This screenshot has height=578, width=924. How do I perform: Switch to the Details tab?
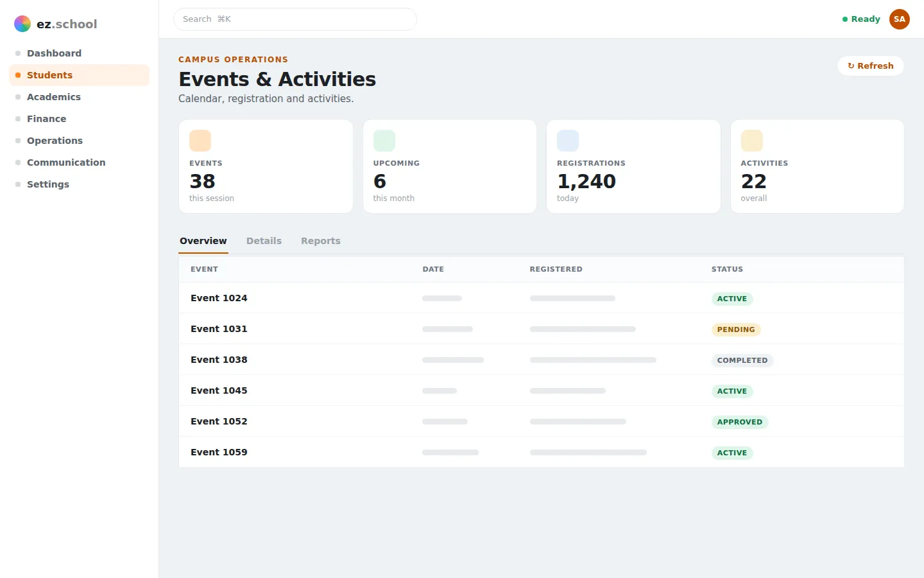tap(264, 241)
